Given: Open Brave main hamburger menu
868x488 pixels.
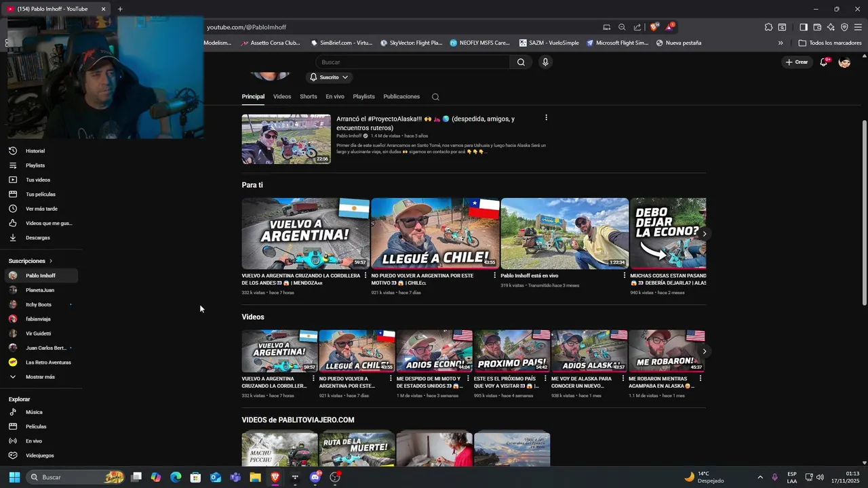Looking at the screenshot, I should pos(858,27).
